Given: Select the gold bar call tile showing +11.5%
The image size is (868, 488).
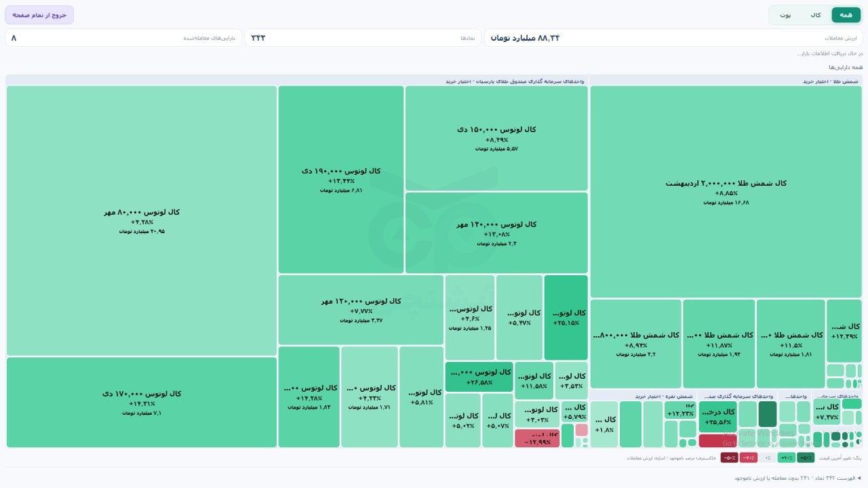Looking at the screenshot, I should pos(791,344).
